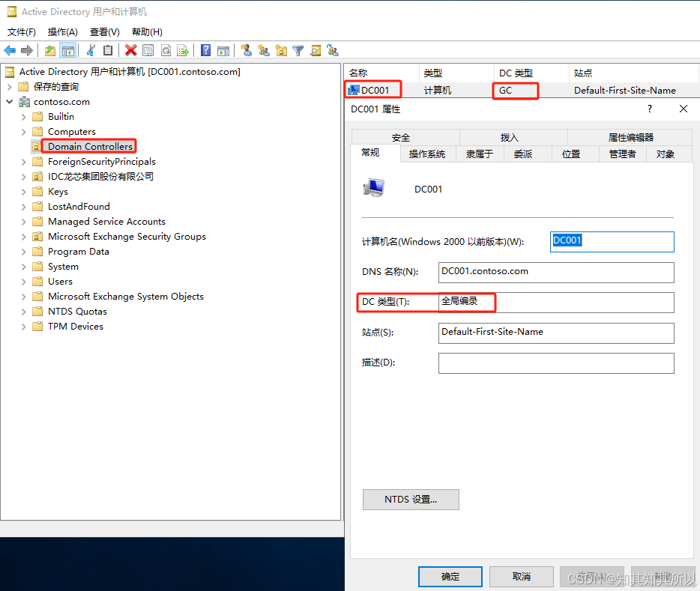Click the NTDS 设置... button

tap(411, 500)
